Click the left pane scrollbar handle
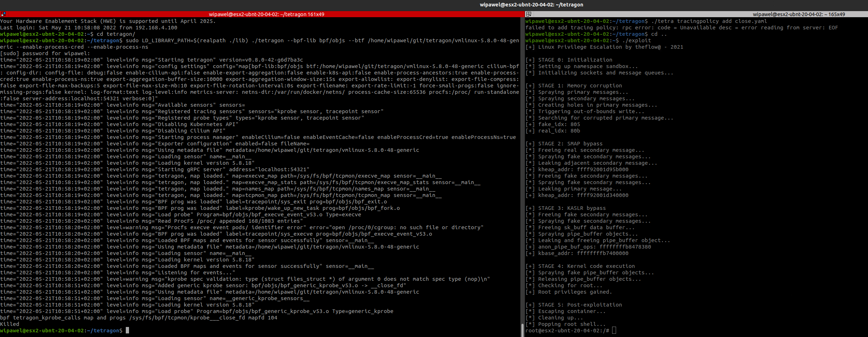The width and height of the screenshot is (868, 337). [x=522, y=330]
